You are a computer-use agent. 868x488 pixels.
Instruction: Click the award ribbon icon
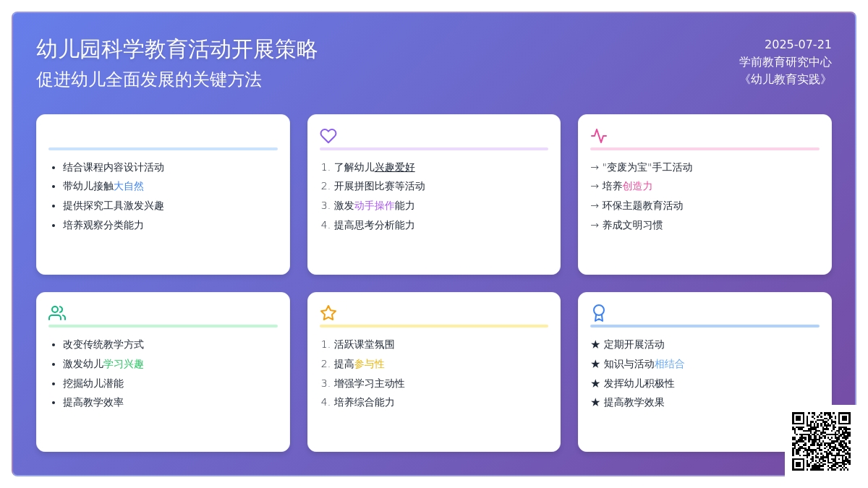(x=599, y=313)
